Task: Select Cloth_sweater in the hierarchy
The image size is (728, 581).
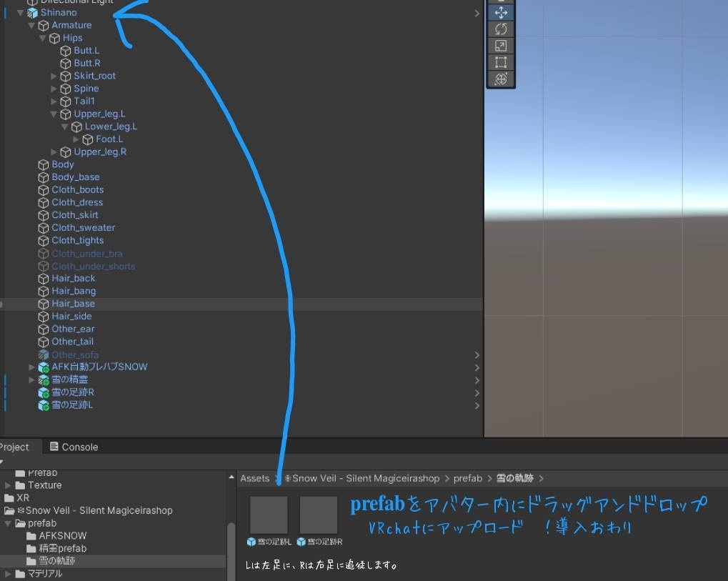Action: pos(83,228)
